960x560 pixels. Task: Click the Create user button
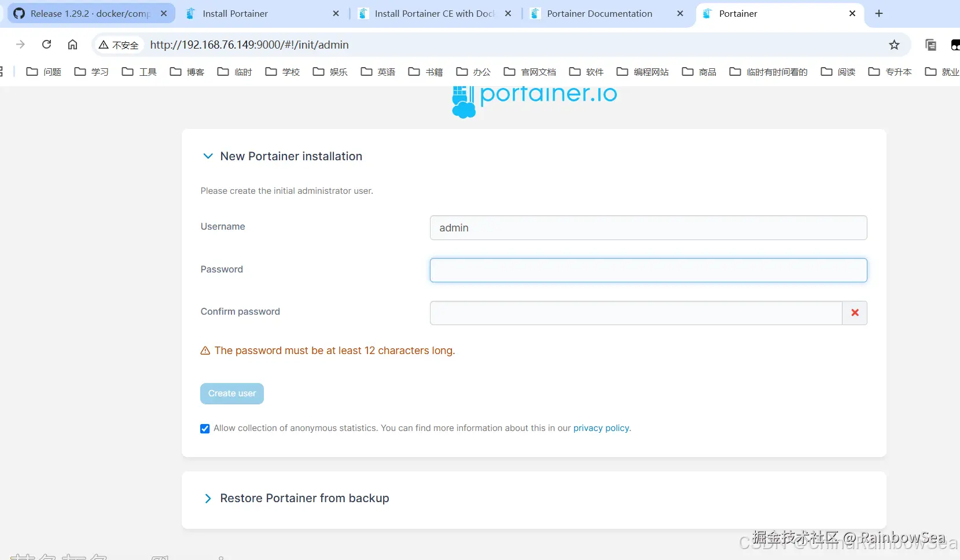tap(232, 393)
